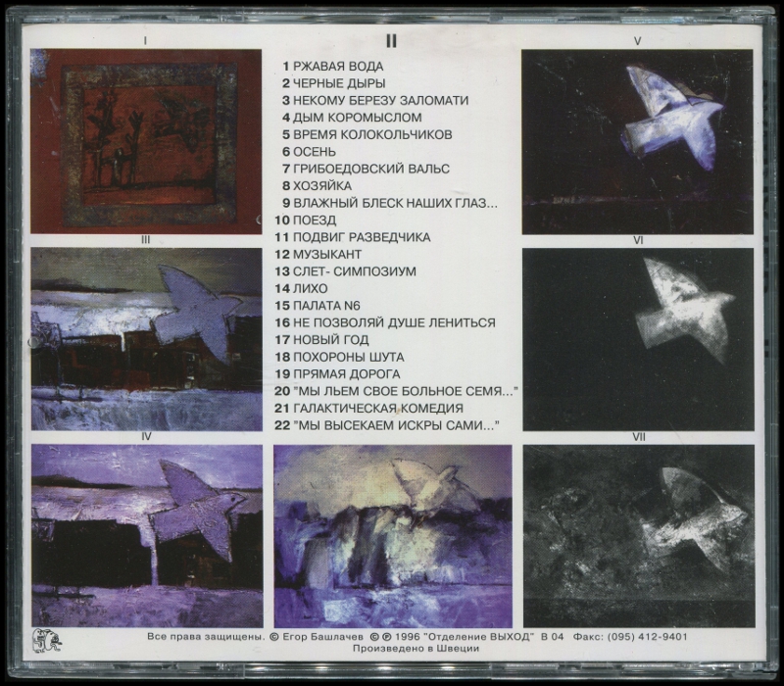Click the bold 'II' heading above the tracklist
This screenshot has width=784, height=686.
391,41
